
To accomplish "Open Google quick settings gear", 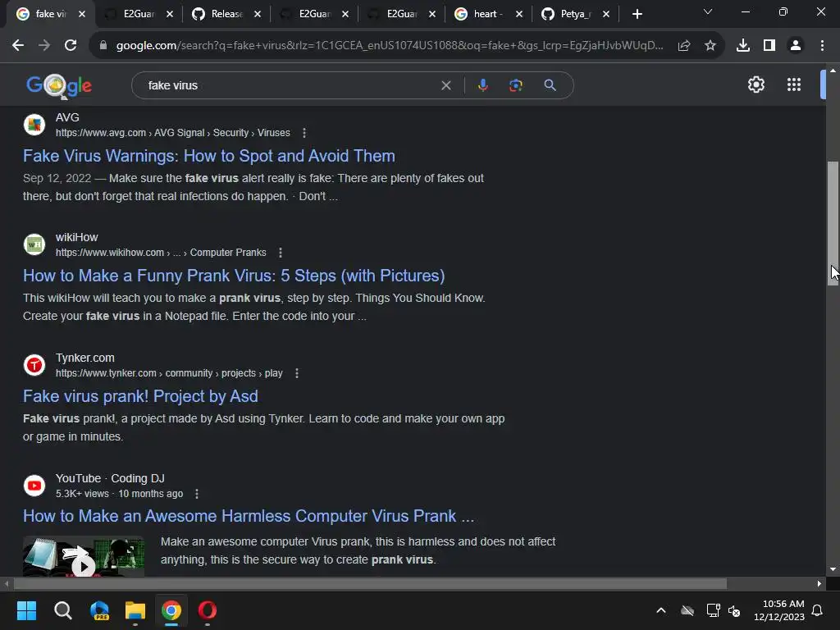I will 756,84.
